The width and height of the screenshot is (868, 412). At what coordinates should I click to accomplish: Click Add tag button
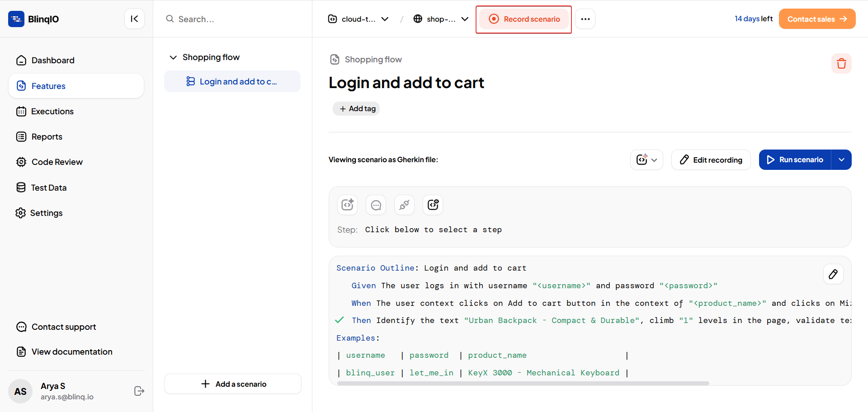(x=356, y=108)
